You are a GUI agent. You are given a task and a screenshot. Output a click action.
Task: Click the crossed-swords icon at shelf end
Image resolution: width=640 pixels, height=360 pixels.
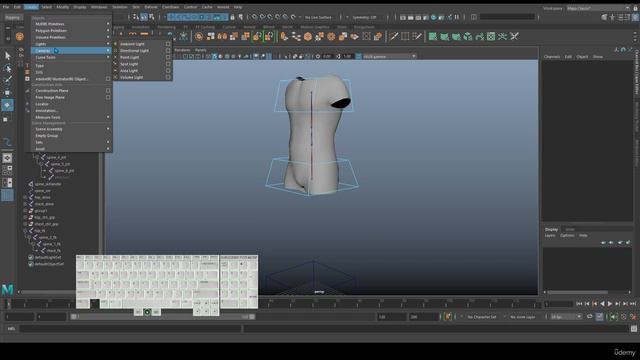514,37
